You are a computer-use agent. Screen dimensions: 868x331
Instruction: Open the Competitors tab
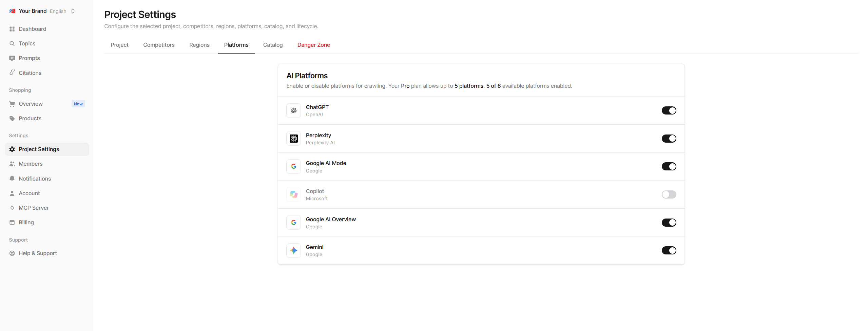159,45
